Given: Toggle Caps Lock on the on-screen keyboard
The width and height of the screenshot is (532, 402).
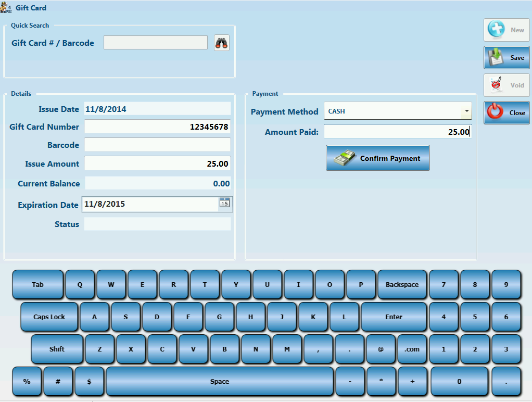Looking at the screenshot, I should tap(49, 317).
